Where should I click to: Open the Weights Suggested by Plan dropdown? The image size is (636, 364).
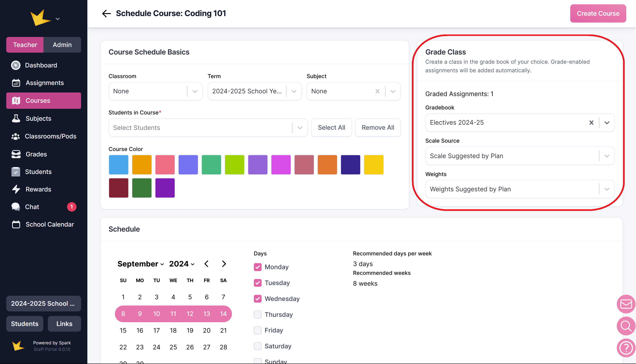click(607, 189)
